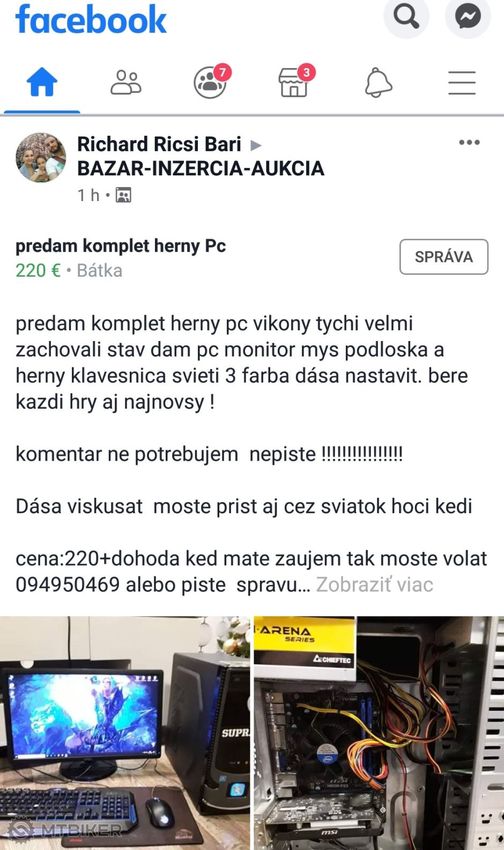Screen dimensions: 504x850
Task: Click the group privacy icon near timestamp
Action: click(x=123, y=195)
